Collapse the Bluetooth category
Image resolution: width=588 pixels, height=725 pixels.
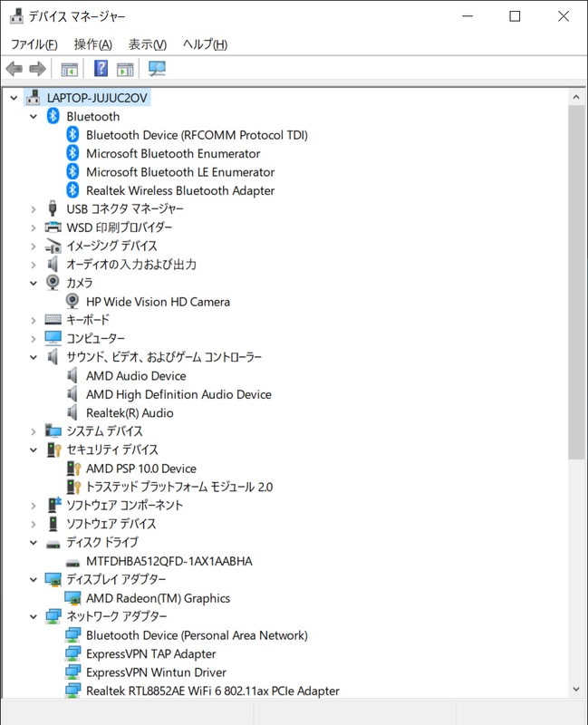[34, 117]
